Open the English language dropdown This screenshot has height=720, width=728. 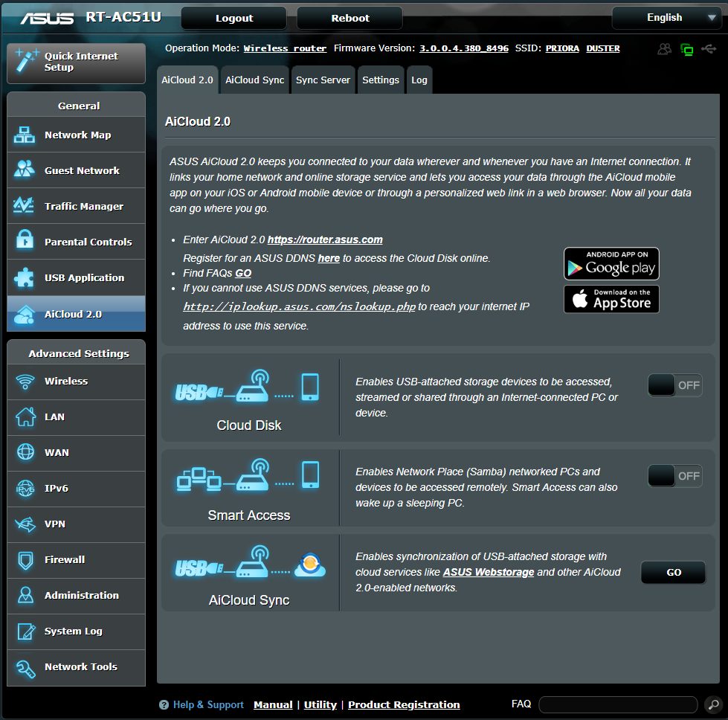667,18
